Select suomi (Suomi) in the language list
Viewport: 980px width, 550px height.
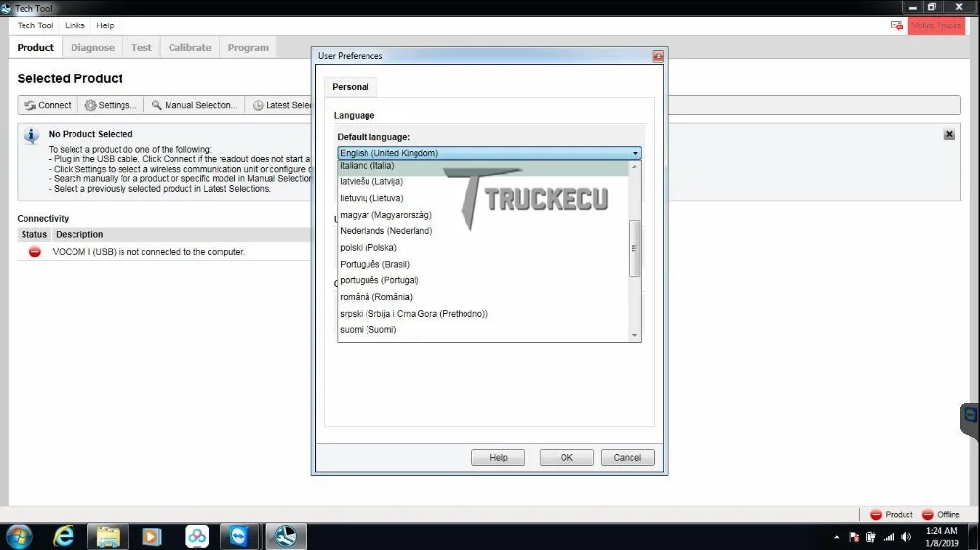[483, 330]
